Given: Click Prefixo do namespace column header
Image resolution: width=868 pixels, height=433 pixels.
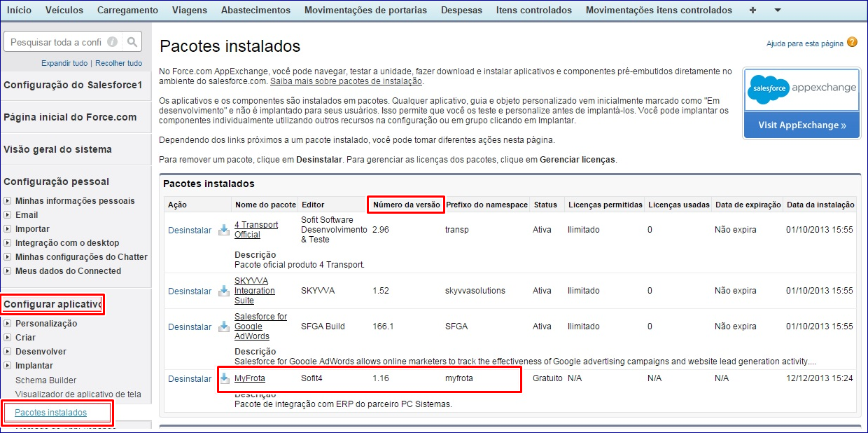Looking at the screenshot, I should click(x=486, y=205).
